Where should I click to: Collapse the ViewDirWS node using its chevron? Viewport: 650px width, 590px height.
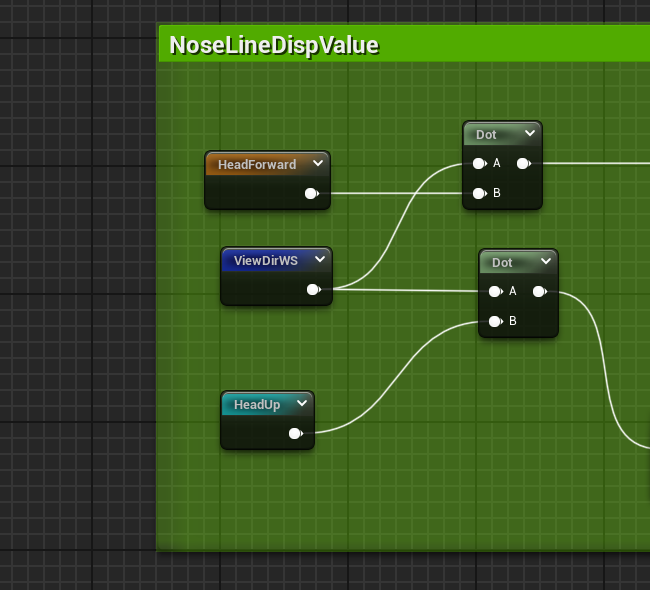click(320, 260)
